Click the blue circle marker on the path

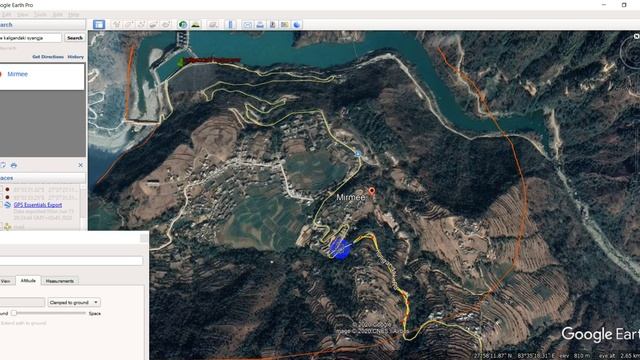click(340, 248)
